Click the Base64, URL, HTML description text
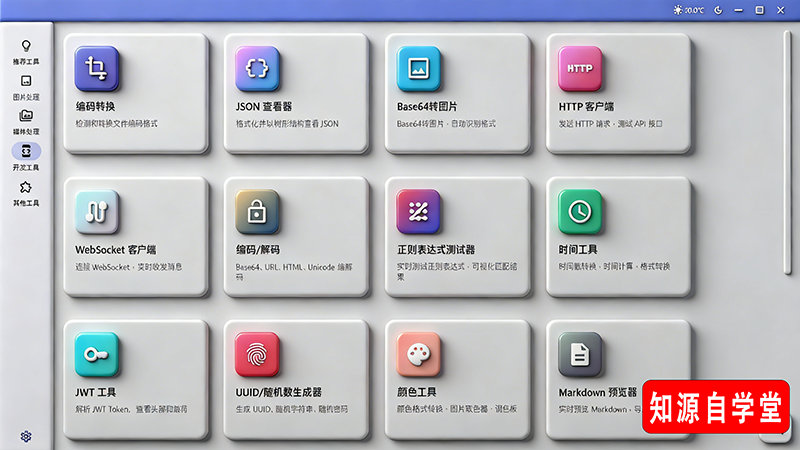This screenshot has width=800, height=450. (294, 271)
